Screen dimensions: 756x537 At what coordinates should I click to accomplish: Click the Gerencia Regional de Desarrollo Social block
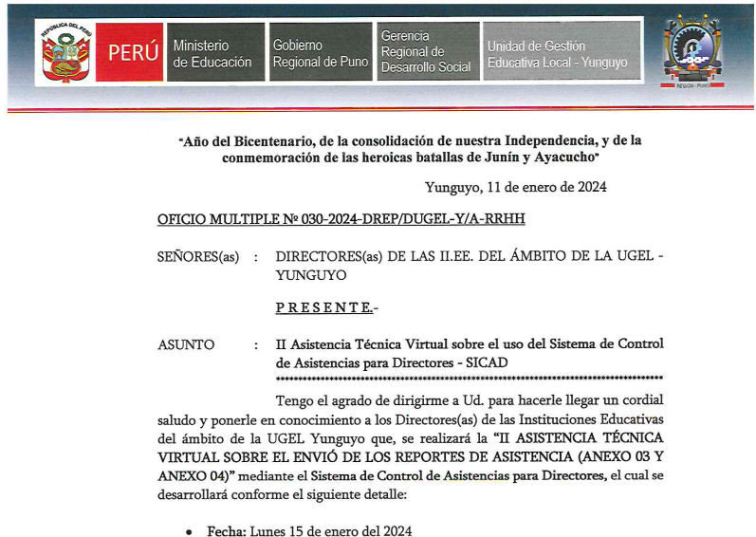pos(426,52)
